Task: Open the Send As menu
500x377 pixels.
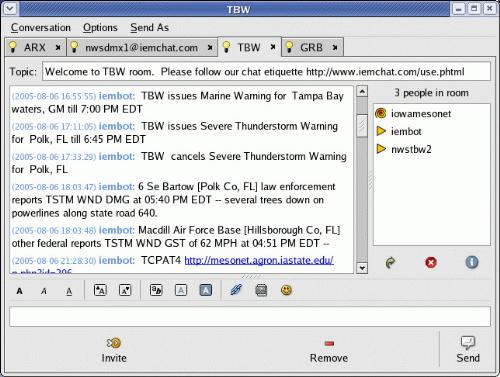Action: [150, 28]
